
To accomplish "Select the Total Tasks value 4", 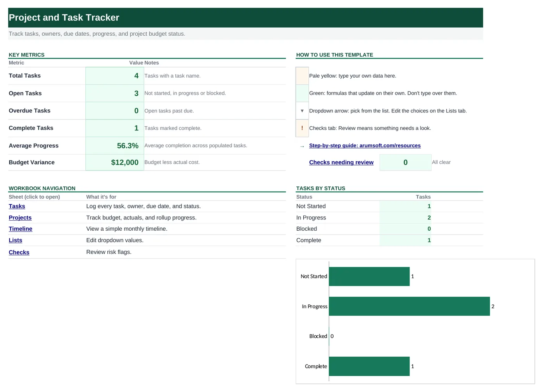I will click(115, 76).
